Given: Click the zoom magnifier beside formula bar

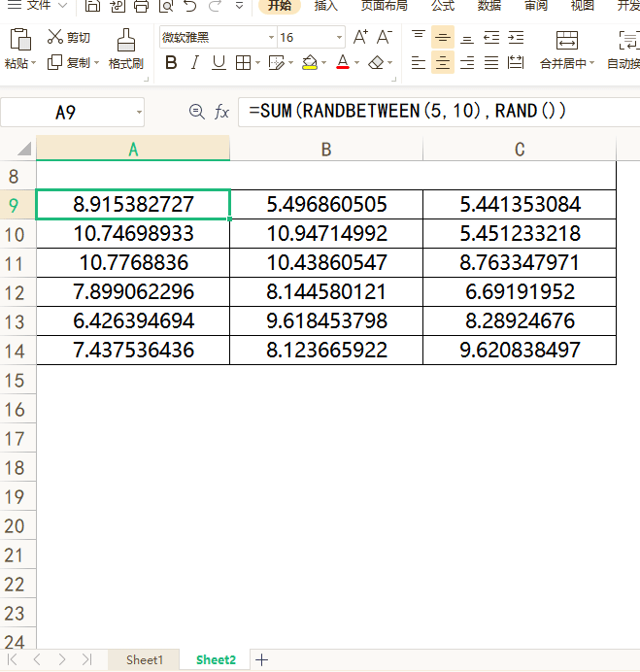Looking at the screenshot, I should point(197,112).
